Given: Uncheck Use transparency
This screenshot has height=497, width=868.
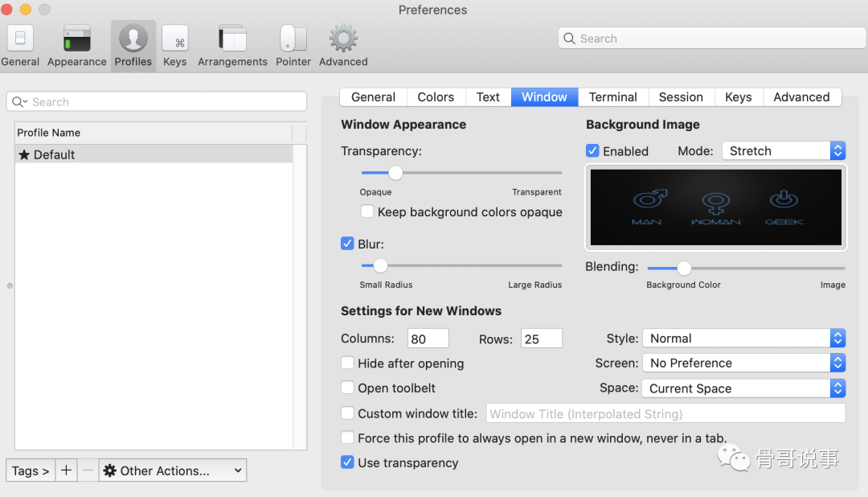Looking at the screenshot, I should point(347,462).
